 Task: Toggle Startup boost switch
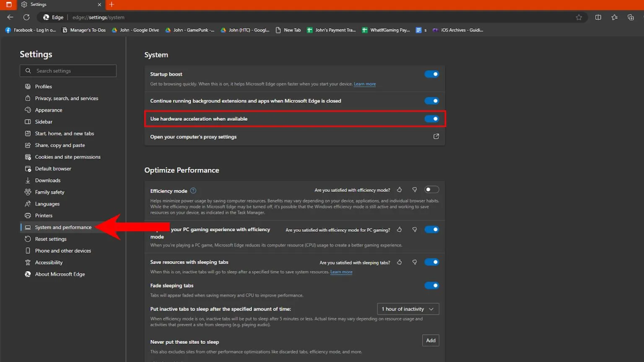click(431, 74)
